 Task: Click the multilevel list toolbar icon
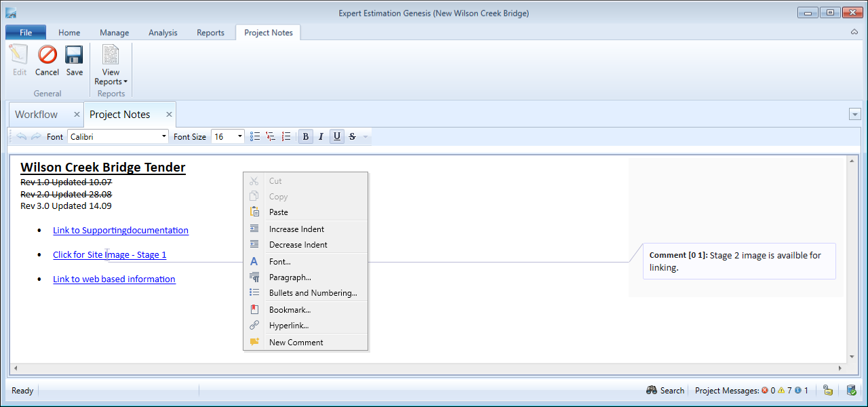point(271,137)
